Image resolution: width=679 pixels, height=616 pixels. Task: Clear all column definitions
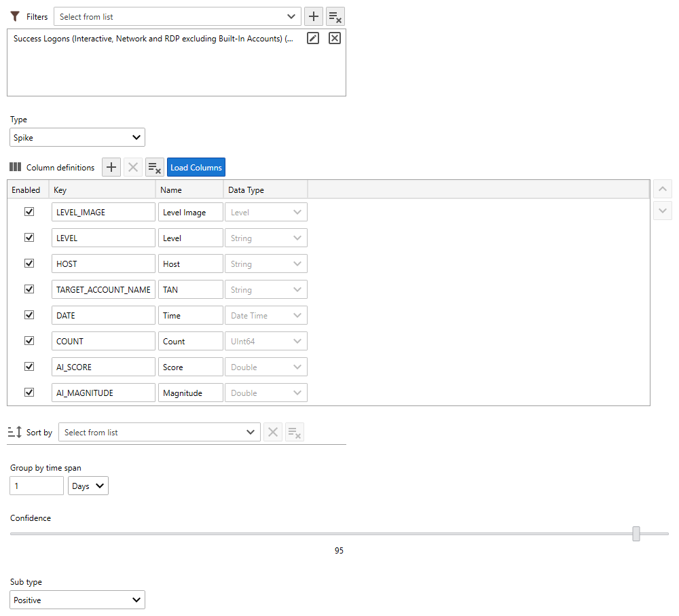tap(155, 167)
